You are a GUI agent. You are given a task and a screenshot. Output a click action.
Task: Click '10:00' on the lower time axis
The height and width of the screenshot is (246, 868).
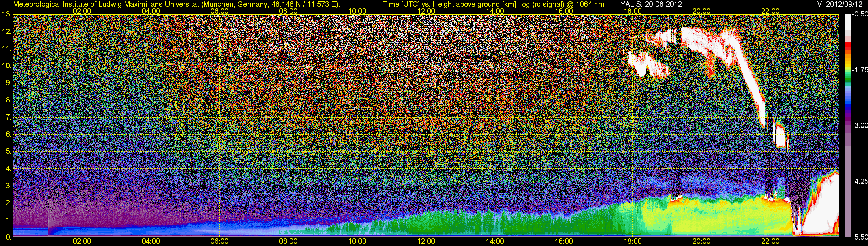pos(357,241)
